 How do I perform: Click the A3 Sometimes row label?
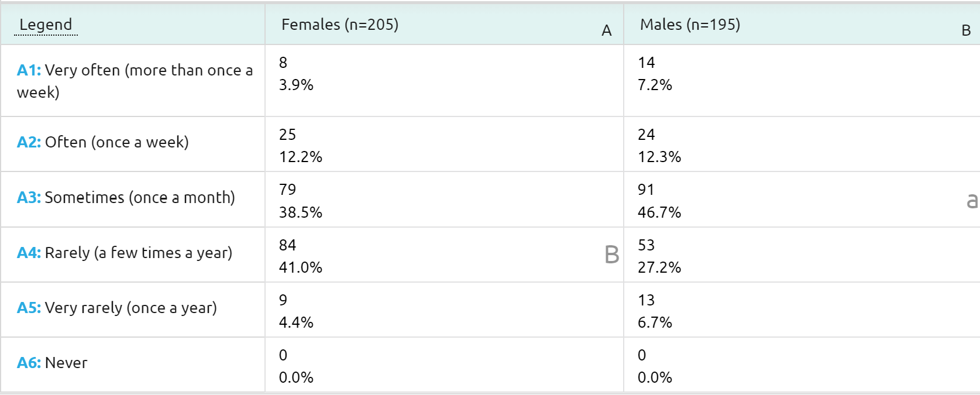coord(126,198)
